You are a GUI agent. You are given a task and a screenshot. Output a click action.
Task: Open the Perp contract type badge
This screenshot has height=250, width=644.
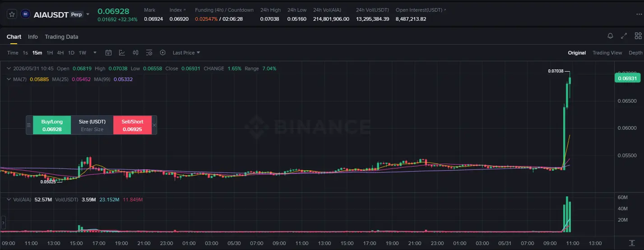point(76,14)
